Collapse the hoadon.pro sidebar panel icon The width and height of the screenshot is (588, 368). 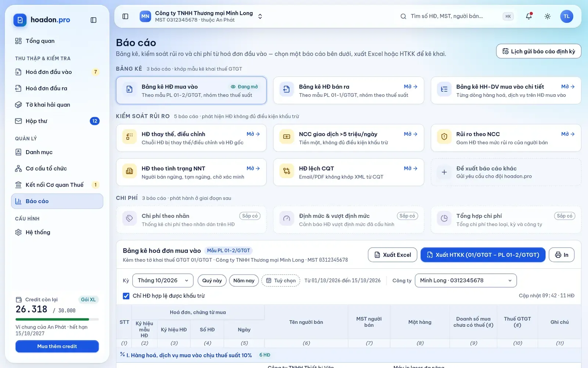pyautogui.click(x=93, y=20)
